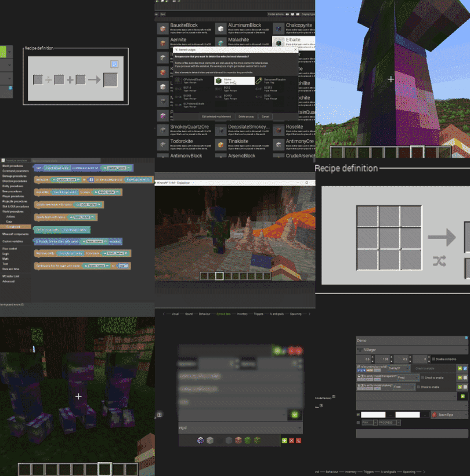The image size is (470, 476).
Task: Select the Todorokite element icon
Action: (x=163, y=144)
